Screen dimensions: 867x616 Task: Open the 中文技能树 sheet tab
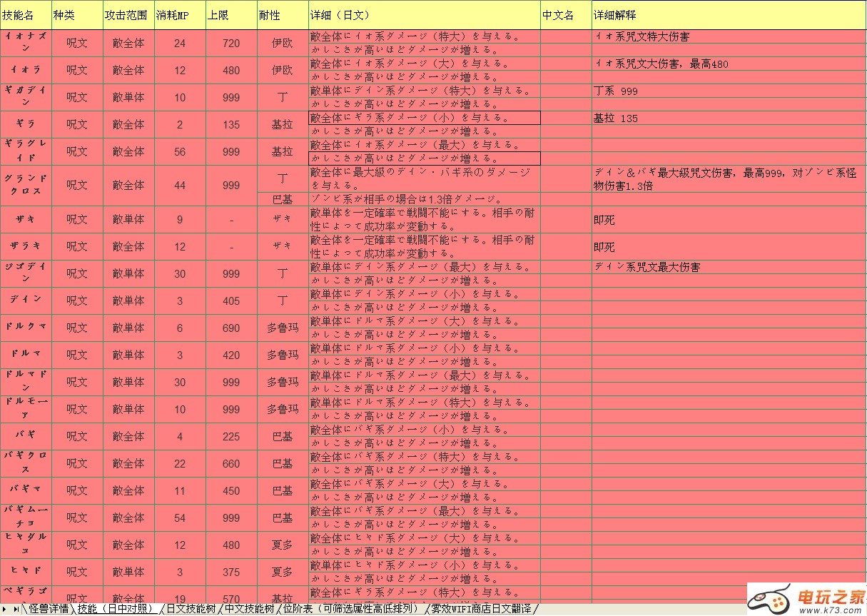(x=249, y=609)
